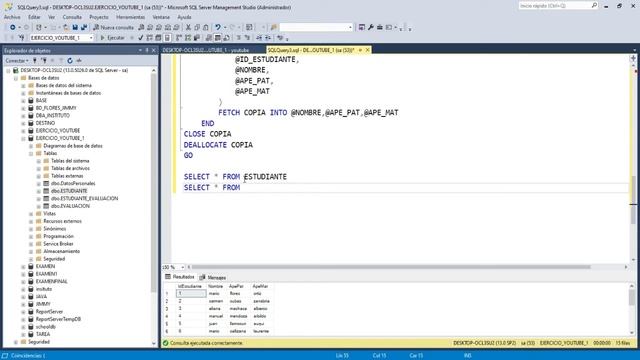Click the Comment out selected lines icon
The width and height of the screenshot is (640, 360).
239,38
